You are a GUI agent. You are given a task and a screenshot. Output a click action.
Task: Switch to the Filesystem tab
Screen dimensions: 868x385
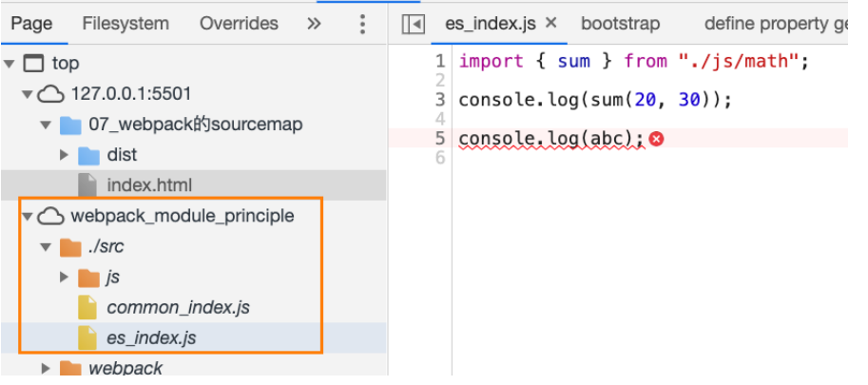125,24
